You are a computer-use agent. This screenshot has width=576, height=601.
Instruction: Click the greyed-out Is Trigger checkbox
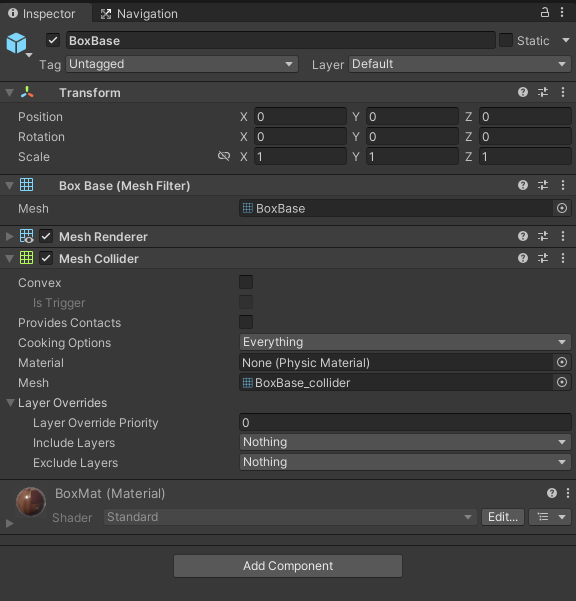click(246, 302)
